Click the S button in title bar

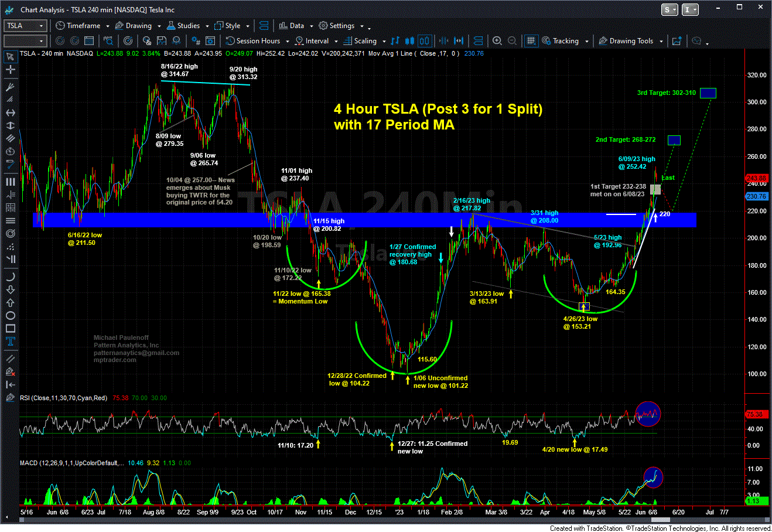tap(669, 9)
